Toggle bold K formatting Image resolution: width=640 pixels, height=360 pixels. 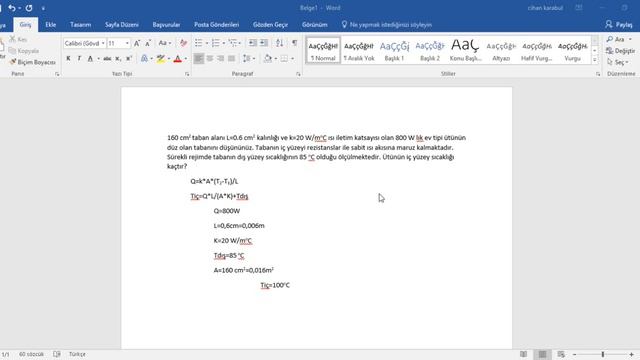point(68,59)
